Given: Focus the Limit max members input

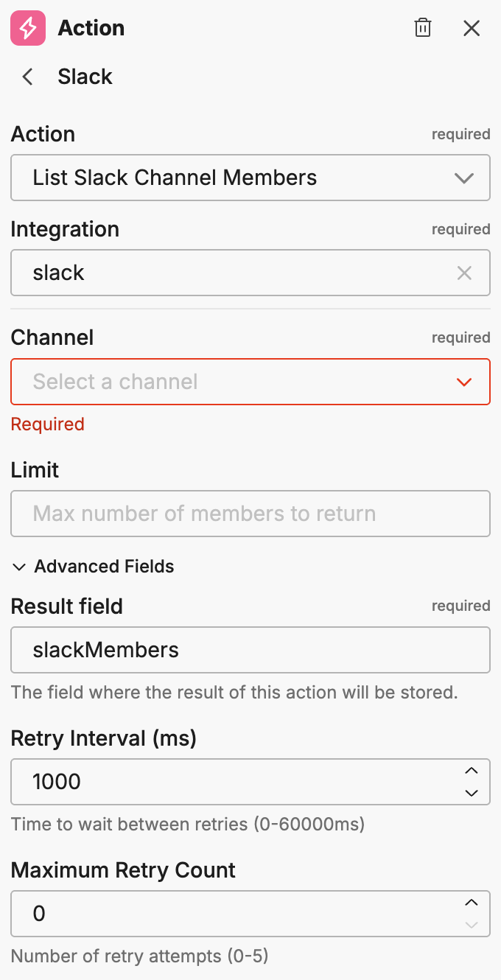Looking at the screenshot, I should [250, 514].
